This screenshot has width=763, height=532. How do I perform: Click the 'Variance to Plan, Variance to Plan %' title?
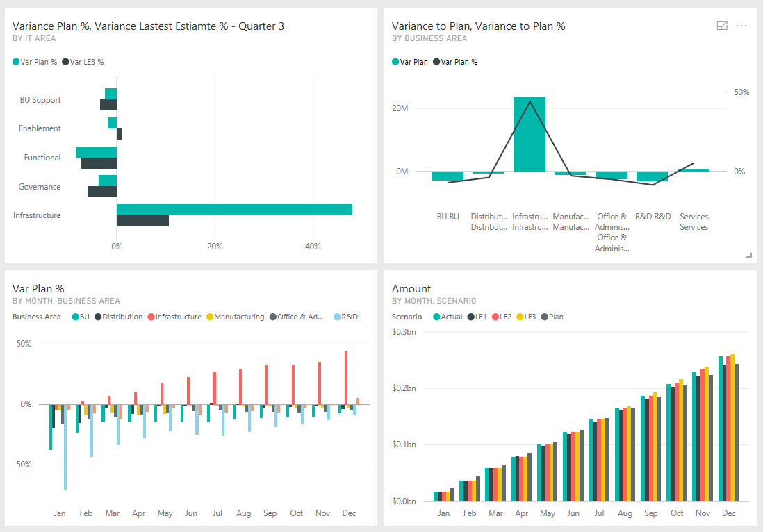478,26
